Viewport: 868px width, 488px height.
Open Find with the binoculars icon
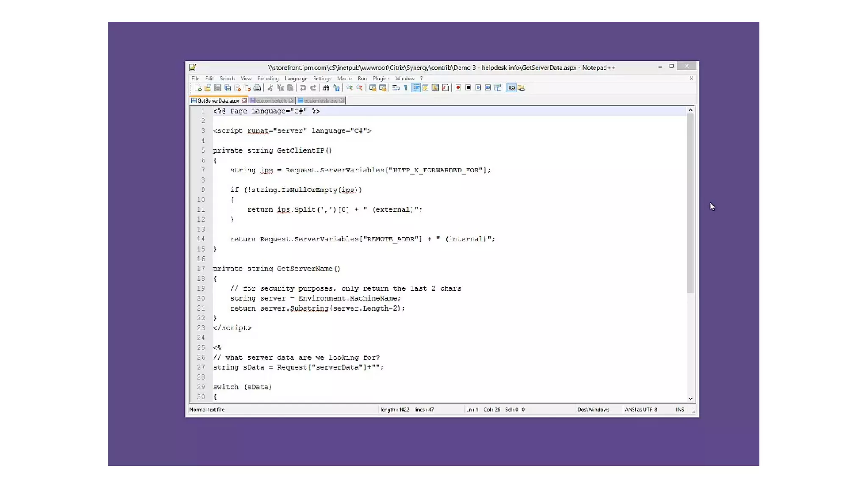[x=326, y=88]
